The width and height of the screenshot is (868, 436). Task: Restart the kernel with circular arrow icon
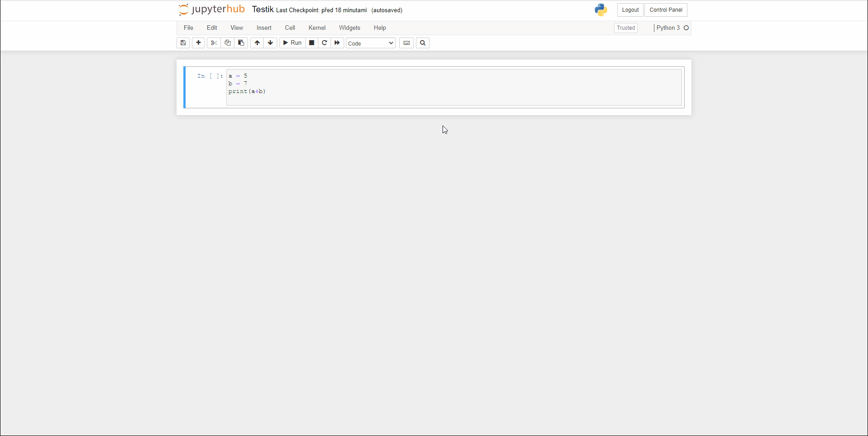[x=324, y=43]
